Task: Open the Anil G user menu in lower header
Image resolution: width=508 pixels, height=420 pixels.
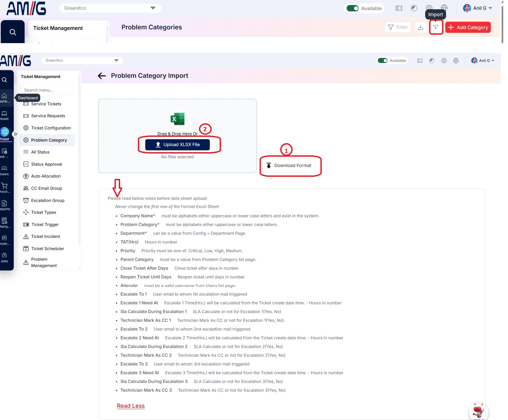Action: (x=483, y=61)
